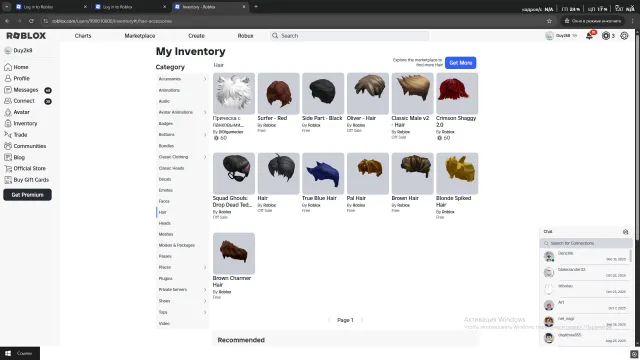Screen dimensions: 640x360
Task: Open the Connect sidebar icon
Action: pyautogui.click(x=8, y=101)
